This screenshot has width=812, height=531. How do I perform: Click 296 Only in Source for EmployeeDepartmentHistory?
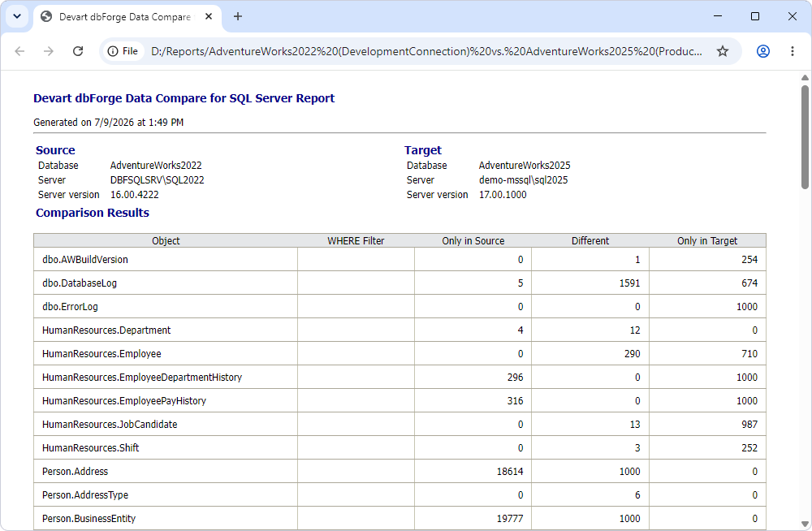pos(516,378)
